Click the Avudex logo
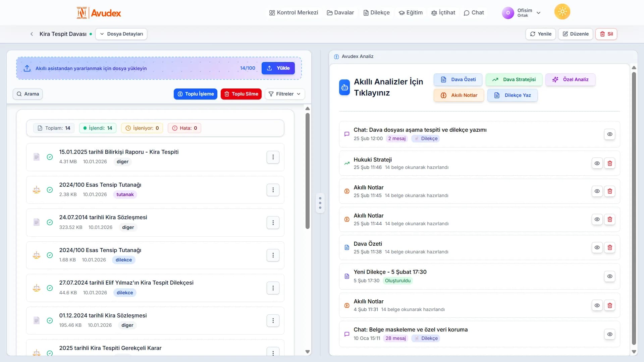Image resolution: width=644 pixels, height=362 pixels. coord(99,13)
